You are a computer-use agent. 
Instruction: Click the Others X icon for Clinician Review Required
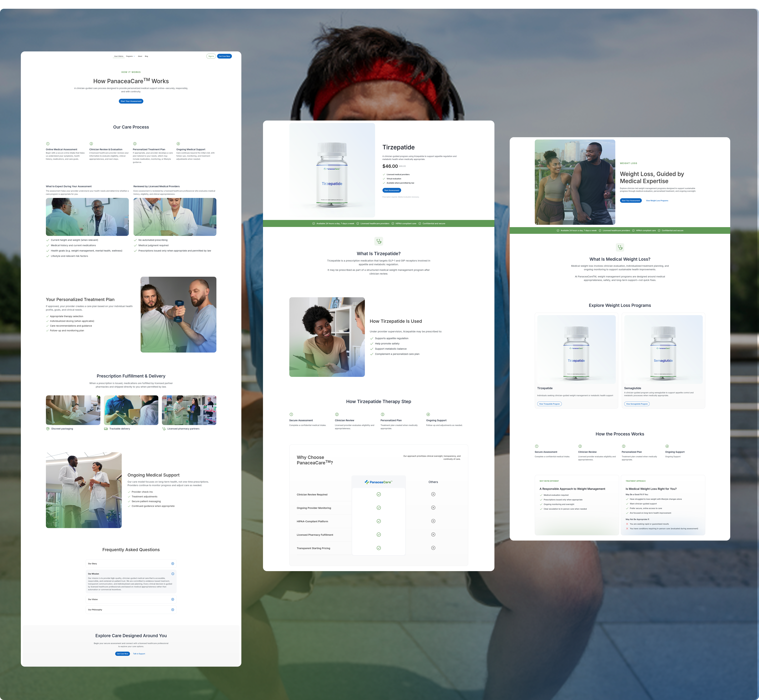click(x=433, y=494)
